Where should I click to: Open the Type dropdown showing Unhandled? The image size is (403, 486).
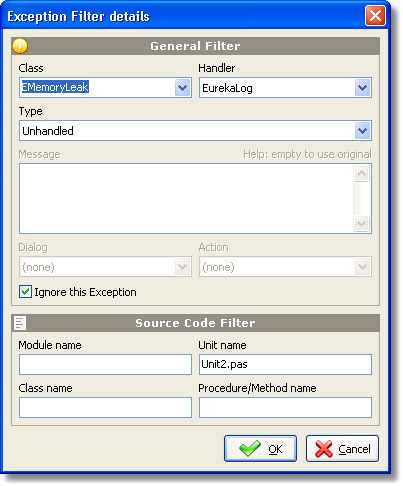coord(363,131)
